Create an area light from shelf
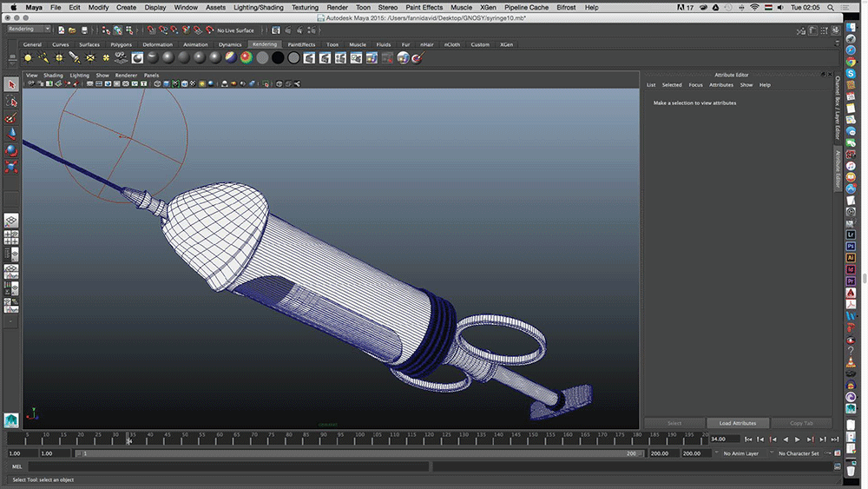 [89, 57]
